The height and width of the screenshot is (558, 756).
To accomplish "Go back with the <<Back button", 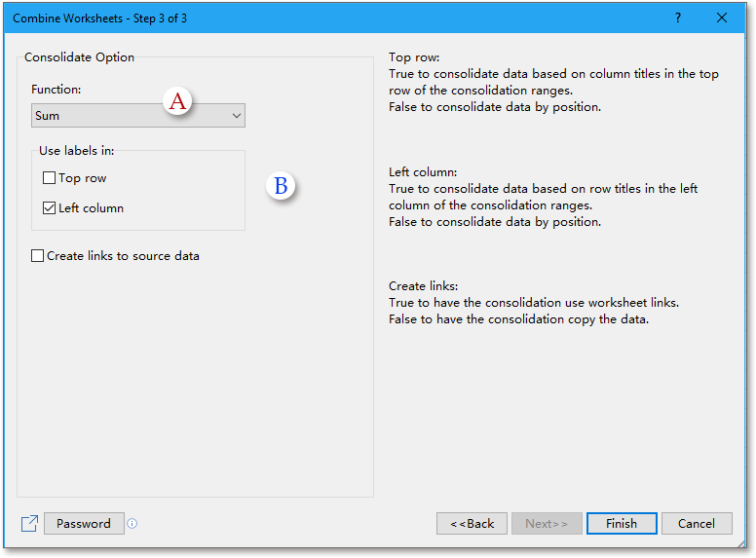I will point(472,524).
